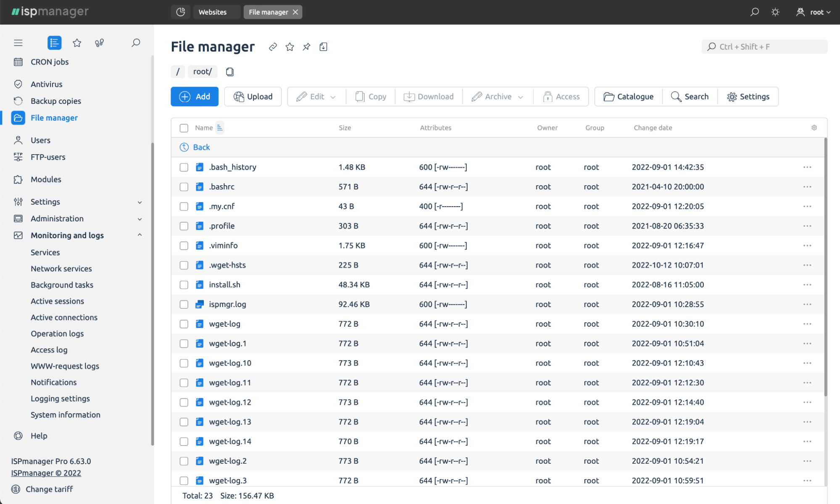This screenshot has height=504, width=840.
Task: Copy the page link icon next to title
Action: (273, 47)
